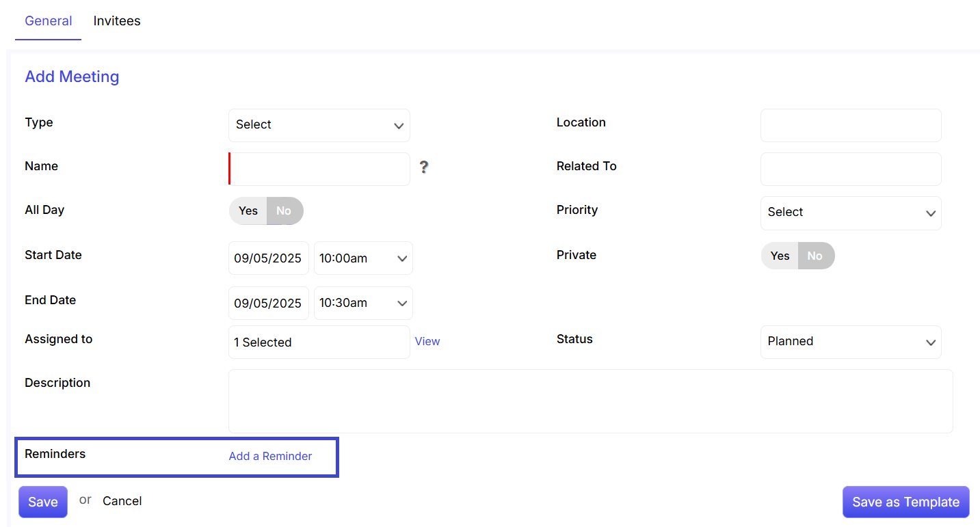Screen dimensions: 980x527
Task: Click the End Date label
Action: (51, 300)
